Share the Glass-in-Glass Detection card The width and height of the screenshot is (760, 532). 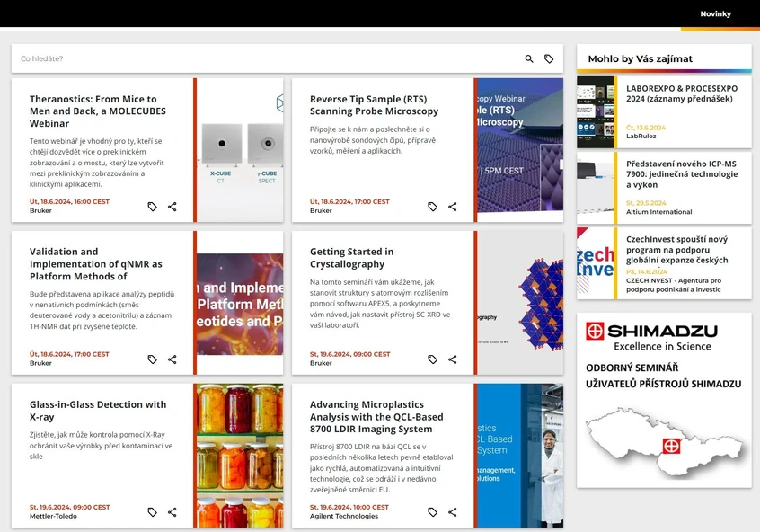pos(172,512)
